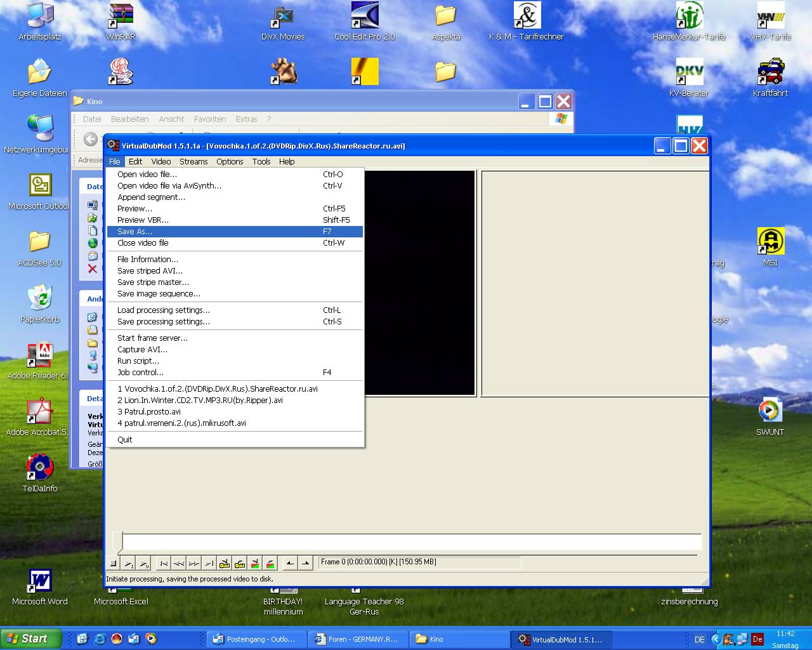Click the Stop playback button in VirtualDubMod
This screenshot has width=812, height=650.
pos(113,563)
